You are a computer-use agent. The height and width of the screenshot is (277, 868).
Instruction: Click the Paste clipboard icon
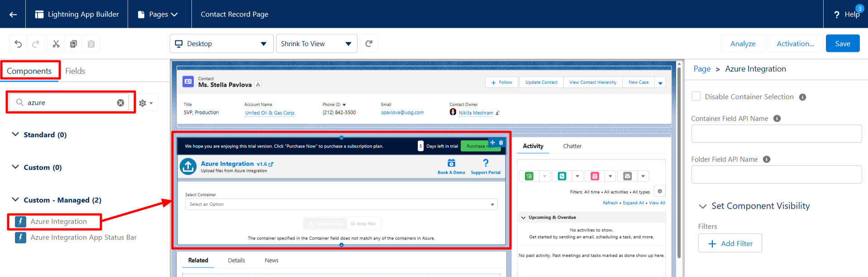point(91,44)
